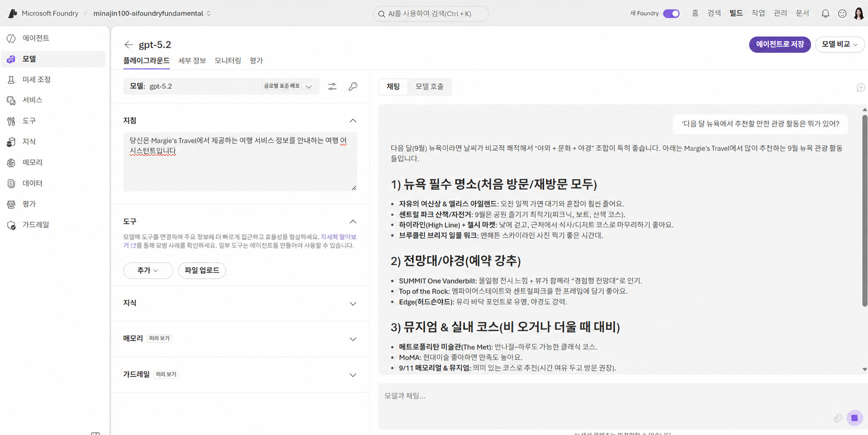The image size is (868, 435).
Task: Expand the 가드레일 section
Action: (x=353, y=375)
